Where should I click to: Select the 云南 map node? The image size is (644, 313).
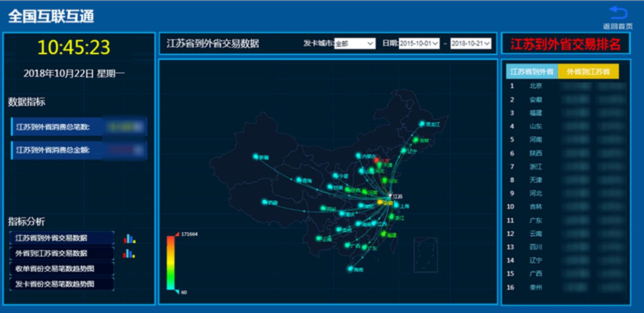coord(318,238)
